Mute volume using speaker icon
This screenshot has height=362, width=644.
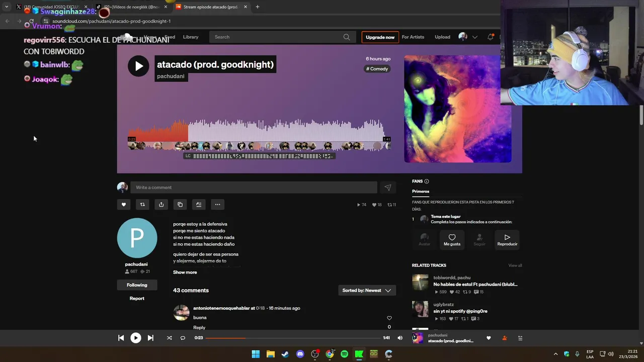400,338
